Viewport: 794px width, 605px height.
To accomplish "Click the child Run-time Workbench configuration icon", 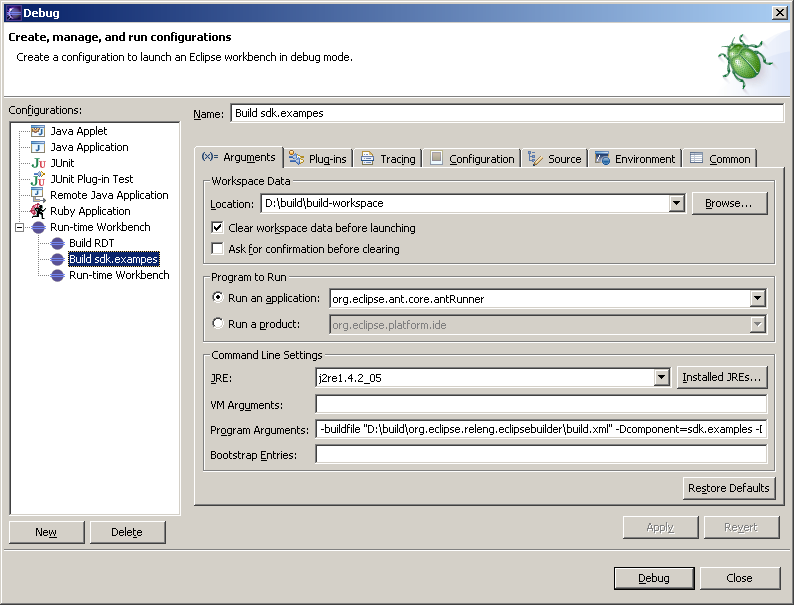I will (x=57, y=275).
